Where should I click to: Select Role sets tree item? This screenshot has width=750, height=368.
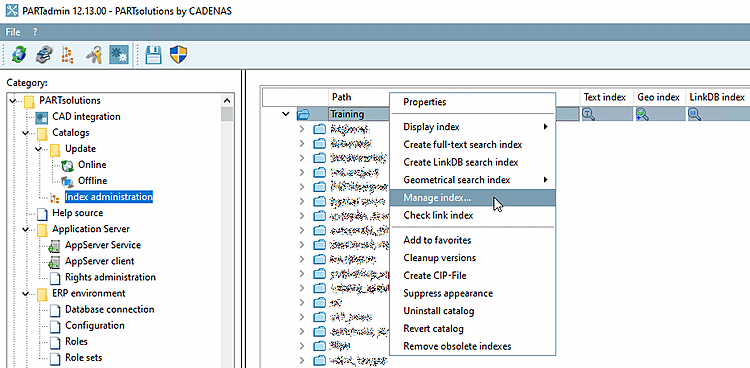coord(83,357)
